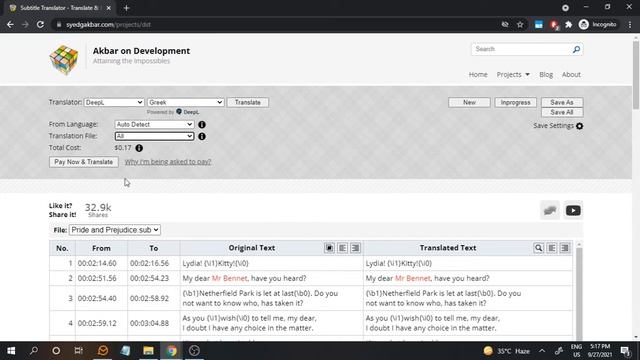Image resolution: width=640 pixels, height=360 pixels.
Task: Open Translator dropdown set to DeepL
Action: coord(114,102)
